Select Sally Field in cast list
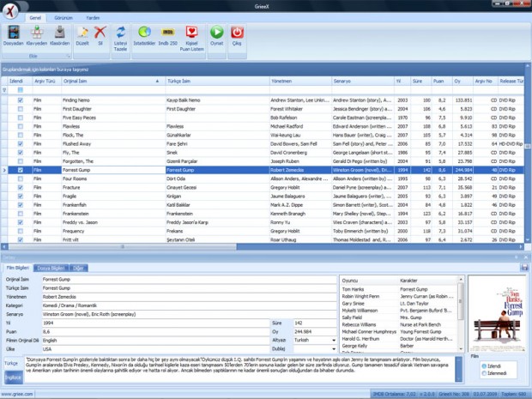The height and width of the screenshot is (399, 532). coord(352,317)
